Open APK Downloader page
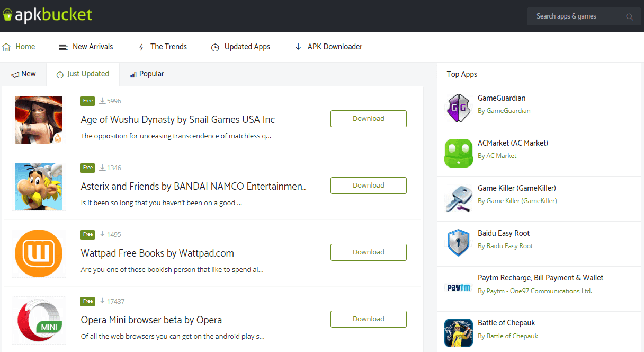 [x=328, y=47]
